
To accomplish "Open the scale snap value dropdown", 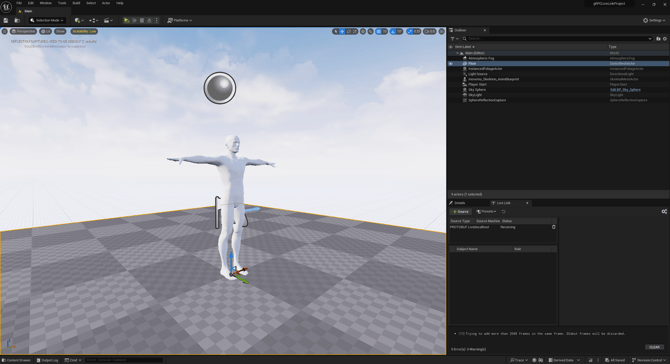I will 417,31.
